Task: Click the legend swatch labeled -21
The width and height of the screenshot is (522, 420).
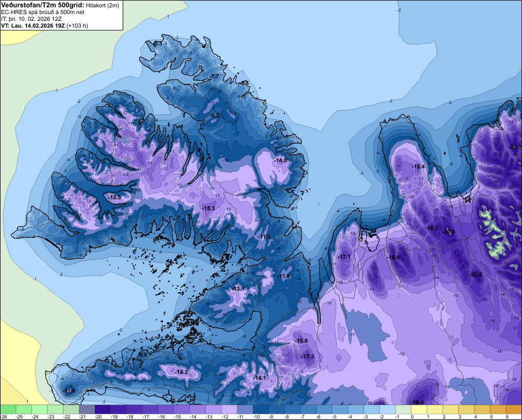Action: pos(87,410)
